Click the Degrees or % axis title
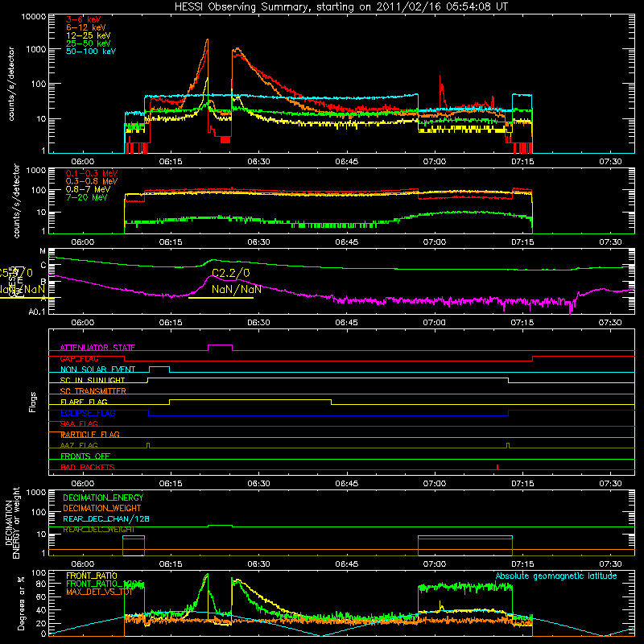644x644 pixels. point(21,604)
